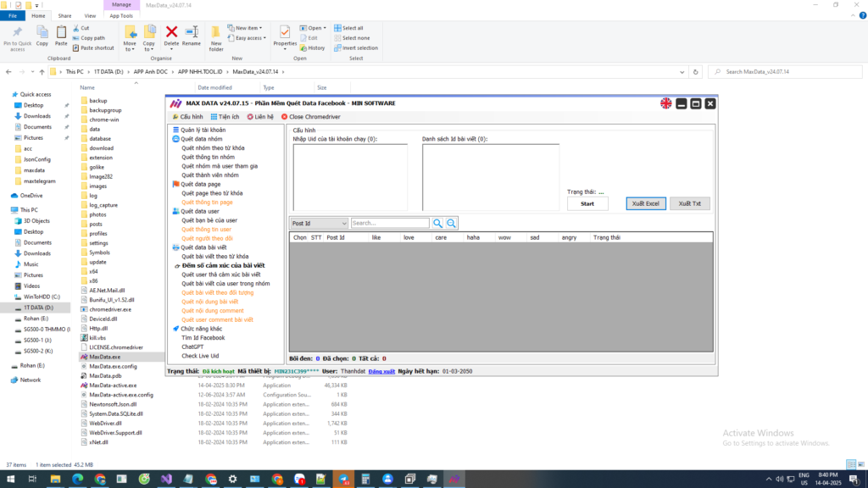Click the second magnifier icon in filter bar
This screenshot has height=488, width=868.
(x=452, y=224)
